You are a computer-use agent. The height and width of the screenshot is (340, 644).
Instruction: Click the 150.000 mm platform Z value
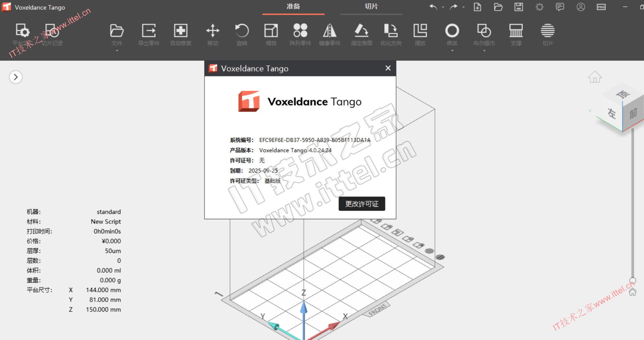(103, 309)
